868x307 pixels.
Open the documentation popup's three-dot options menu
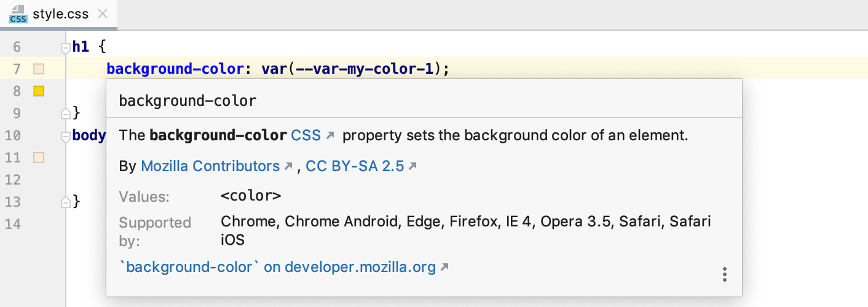click(x=725, y=274)
